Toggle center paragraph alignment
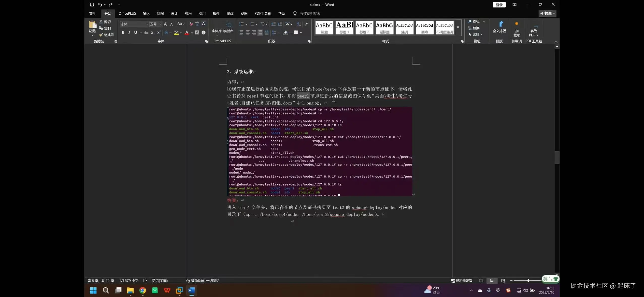The width and height of the screenshot is (644, 297). point(248,32)
